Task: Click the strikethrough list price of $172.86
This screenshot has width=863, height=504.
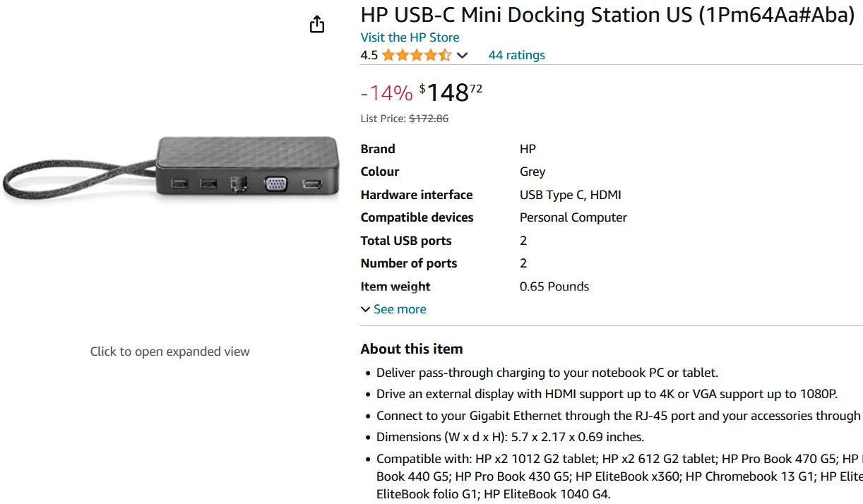Action: click(x=428, y=118)
